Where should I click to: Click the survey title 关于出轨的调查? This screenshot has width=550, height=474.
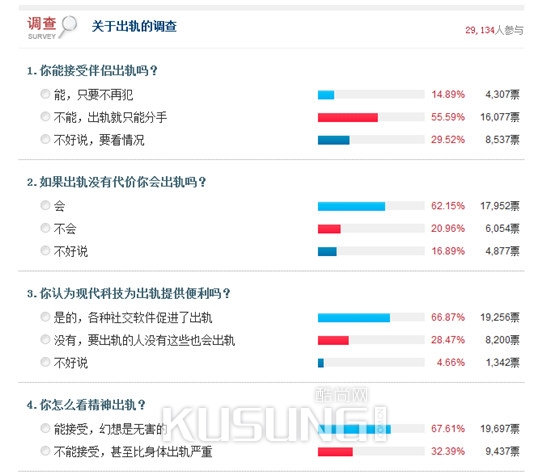click(134, 26)
